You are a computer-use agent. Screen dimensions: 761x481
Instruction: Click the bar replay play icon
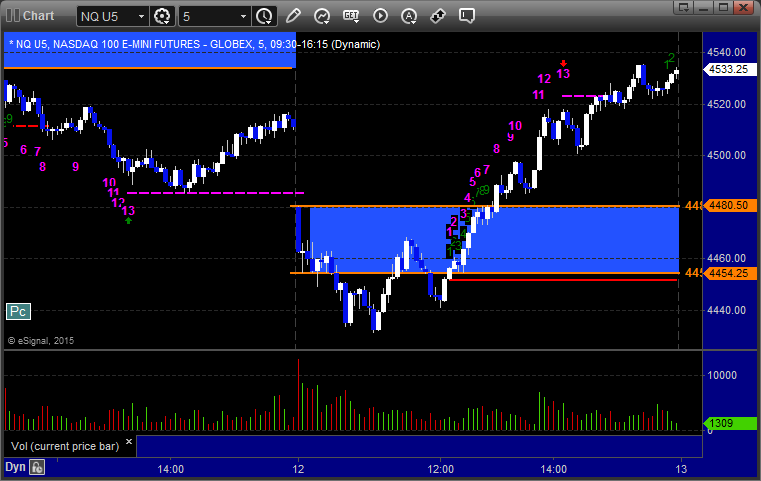tap(380, 16)
